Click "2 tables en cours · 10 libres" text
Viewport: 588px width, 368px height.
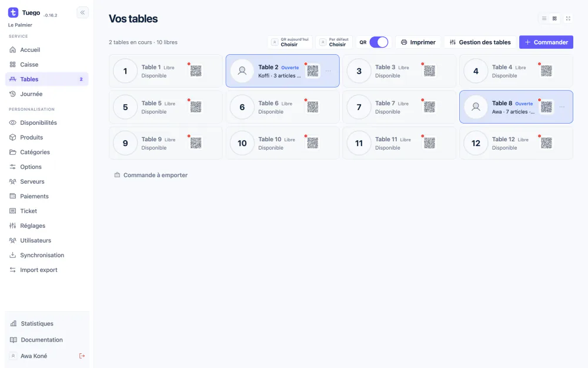click(143, 42)
